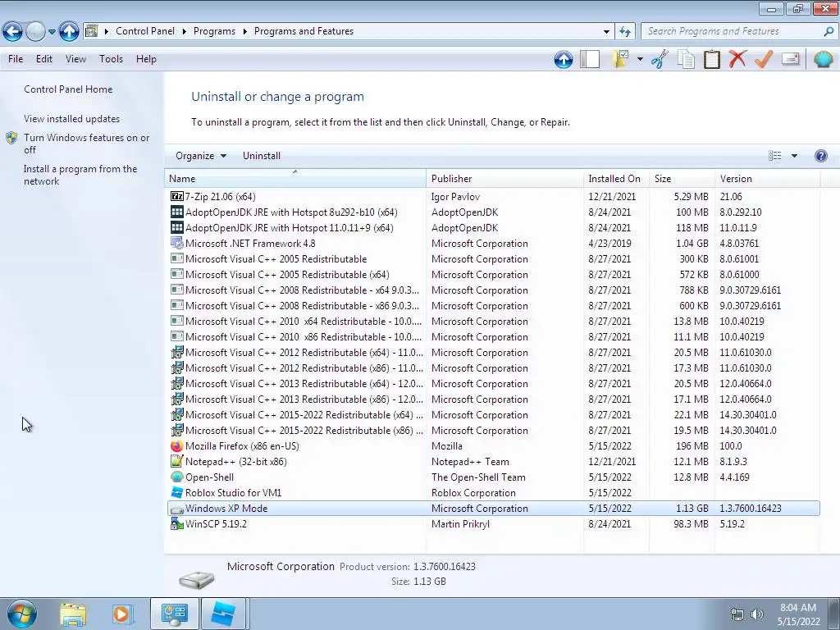The height and width of the screenshot is (630, 840).
Task: Click the Paste clipboard icon
Action: pos(711,59)
